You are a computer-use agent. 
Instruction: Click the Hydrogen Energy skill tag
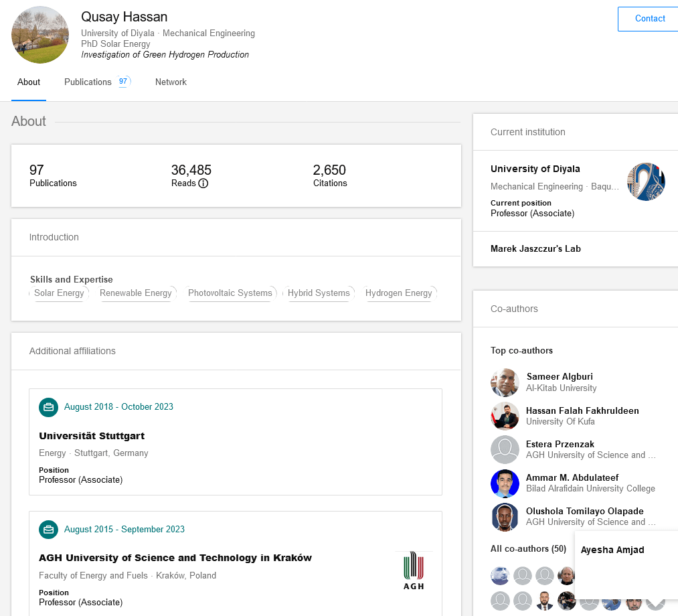point(399,293)
